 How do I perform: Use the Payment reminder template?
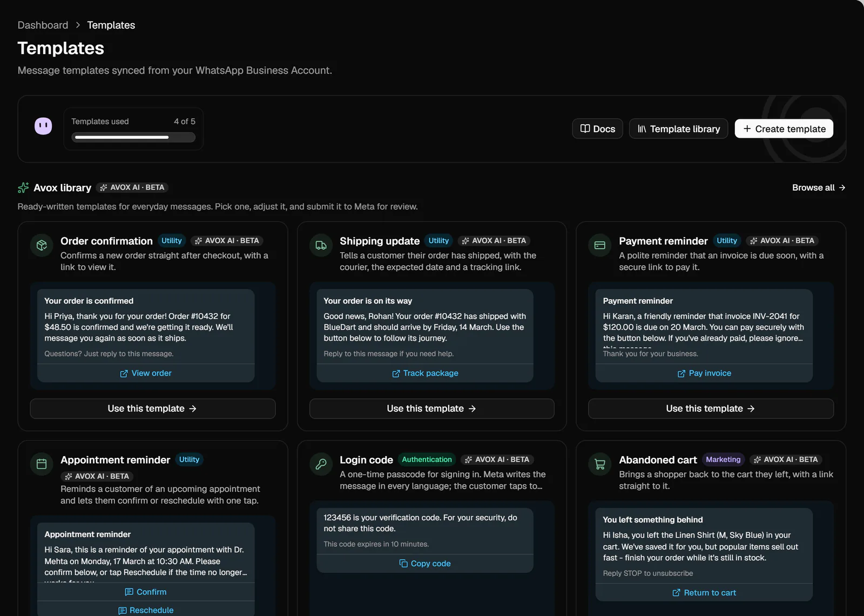coord(711,409)
